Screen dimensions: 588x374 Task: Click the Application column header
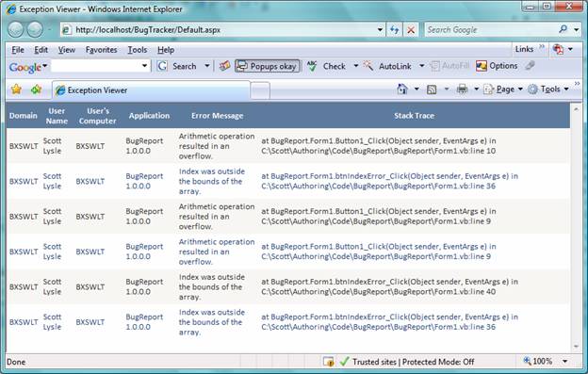(149, 116)
